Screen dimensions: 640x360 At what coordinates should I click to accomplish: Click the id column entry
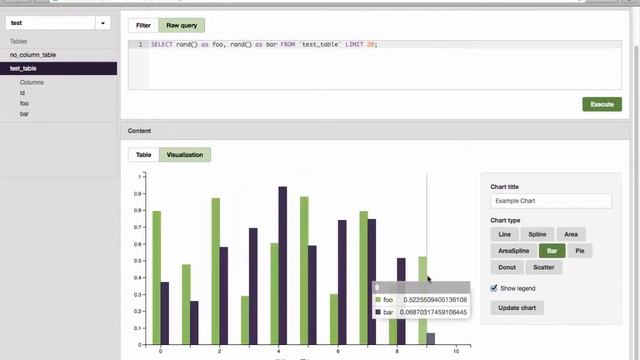[x=22, y=93]
